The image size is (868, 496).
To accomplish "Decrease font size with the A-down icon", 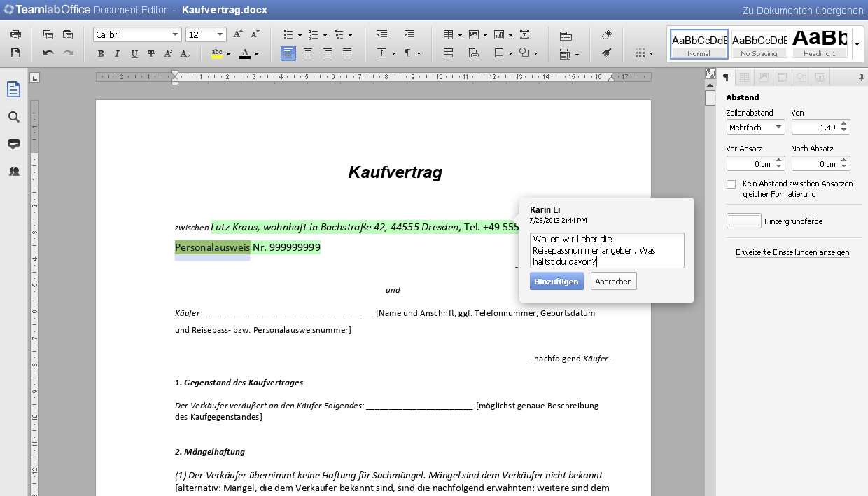I will [x=255, y=34].
